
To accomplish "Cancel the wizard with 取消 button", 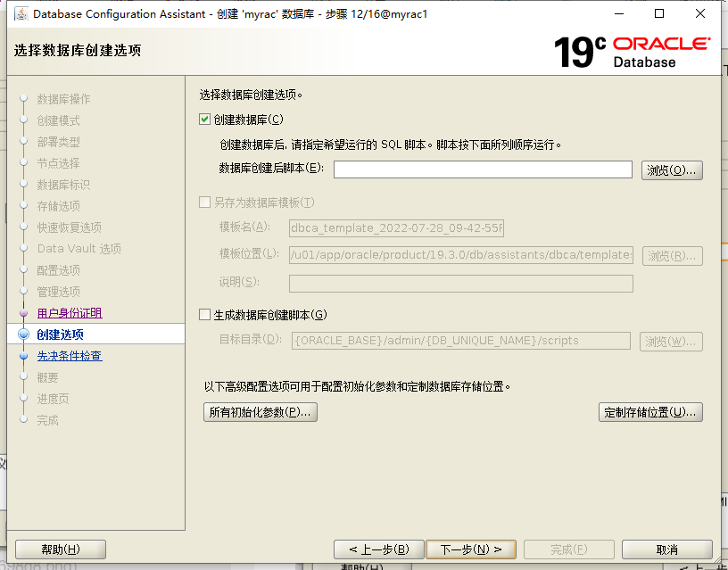I will click(666, 549).
